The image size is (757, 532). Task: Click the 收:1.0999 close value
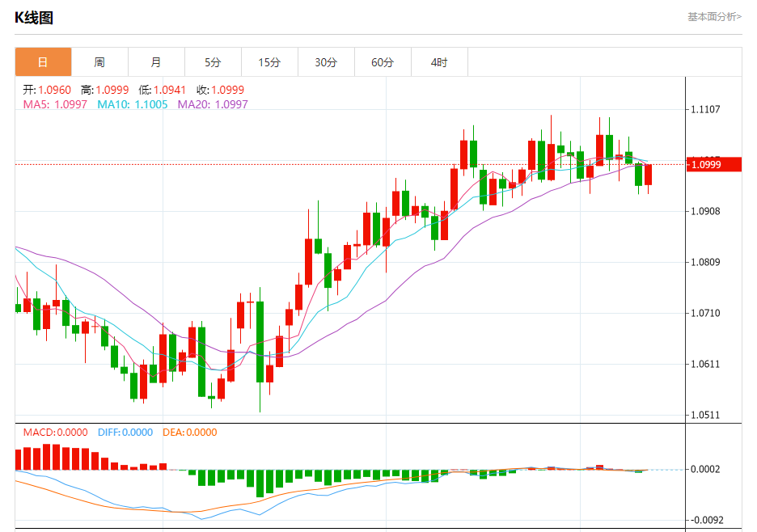pyautogui.click(x=220, y=90)
